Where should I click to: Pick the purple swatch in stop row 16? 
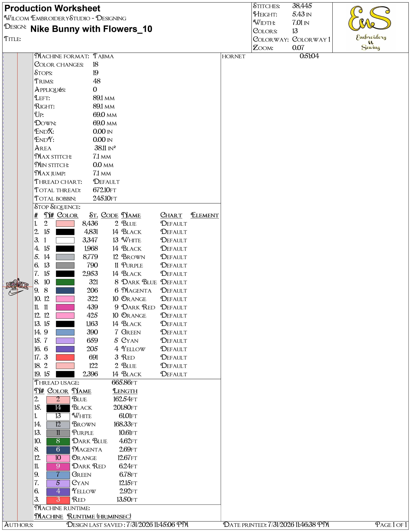(x=65, y=349)
